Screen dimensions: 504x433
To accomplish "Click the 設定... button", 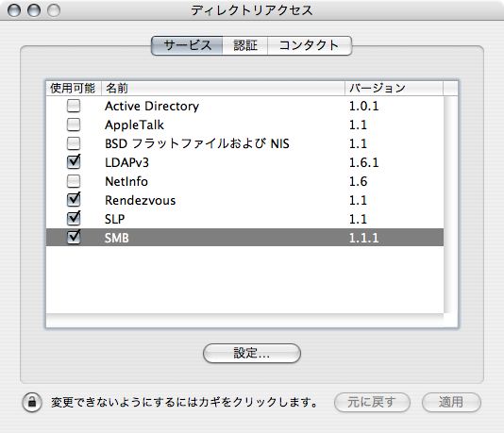I will tap(252, 354).
